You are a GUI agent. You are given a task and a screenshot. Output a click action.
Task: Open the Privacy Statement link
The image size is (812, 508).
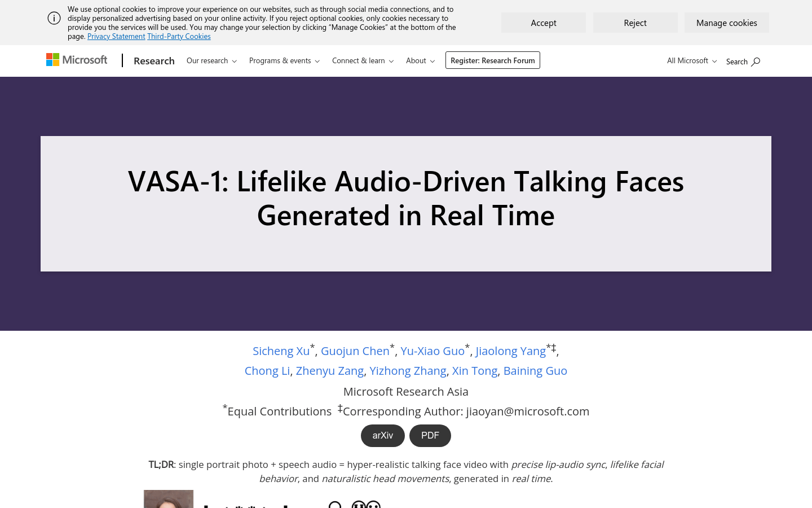[116, 36]
